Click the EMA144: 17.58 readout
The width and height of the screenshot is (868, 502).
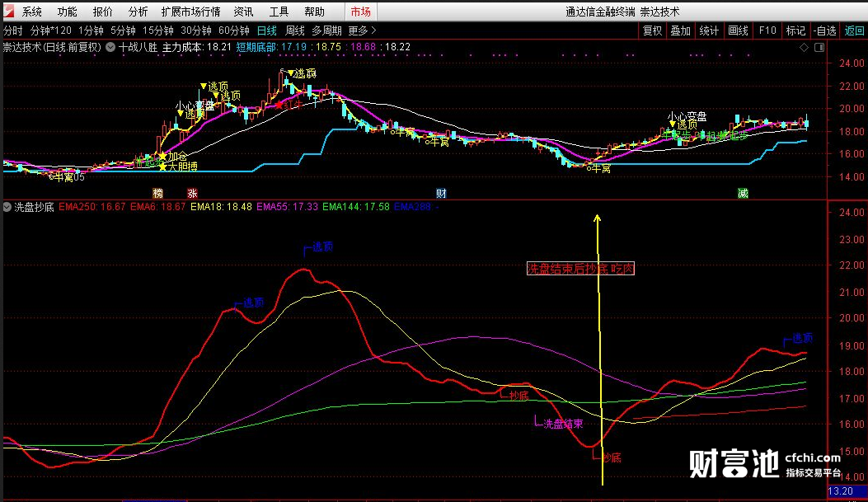pos(356,207)
